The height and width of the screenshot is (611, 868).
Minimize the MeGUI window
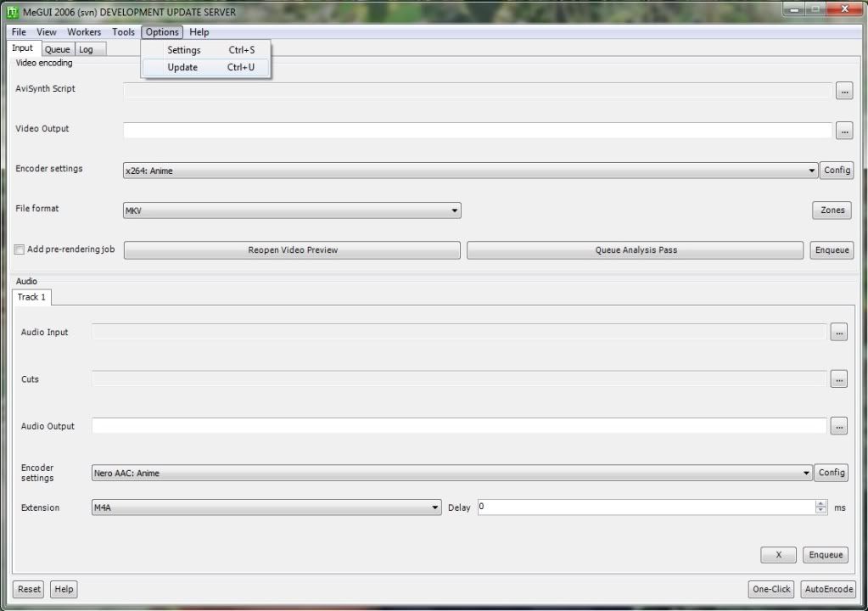pos(794,9)
